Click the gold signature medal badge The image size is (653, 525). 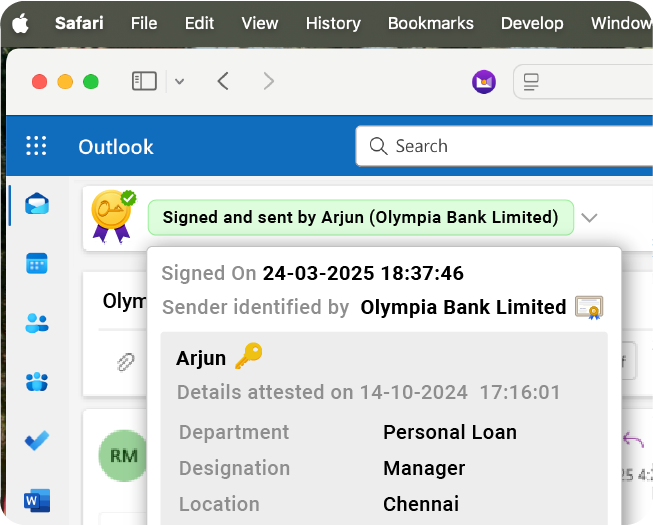[x=113, y=216]
